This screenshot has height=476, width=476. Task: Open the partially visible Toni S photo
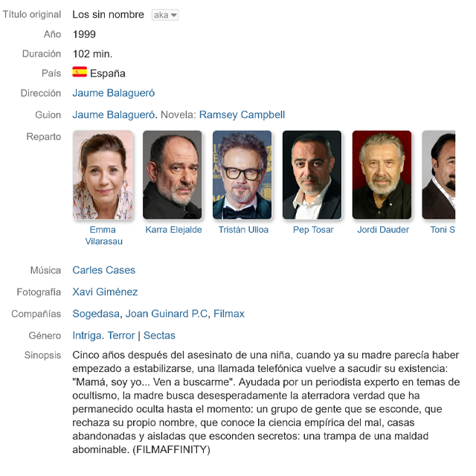(439, 175)
